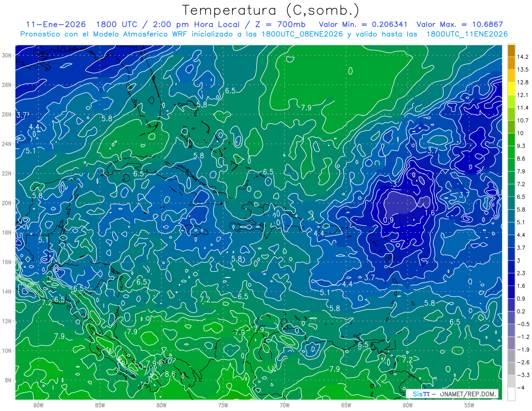Screen dimensions: 532x411
Task: Click the yellow colorbar swatch between 12.1 and 12.8
Action: (511, 89)
